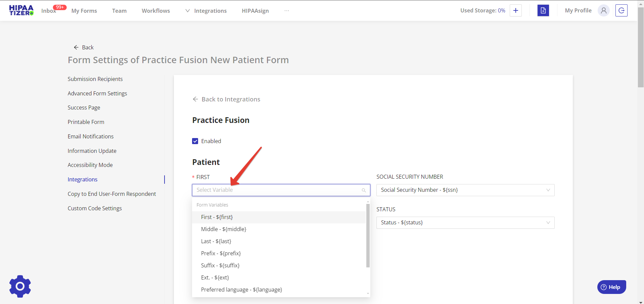644x304 pixels.
Task: Click the logout icon at top right
Action: (x=621, y=10)
